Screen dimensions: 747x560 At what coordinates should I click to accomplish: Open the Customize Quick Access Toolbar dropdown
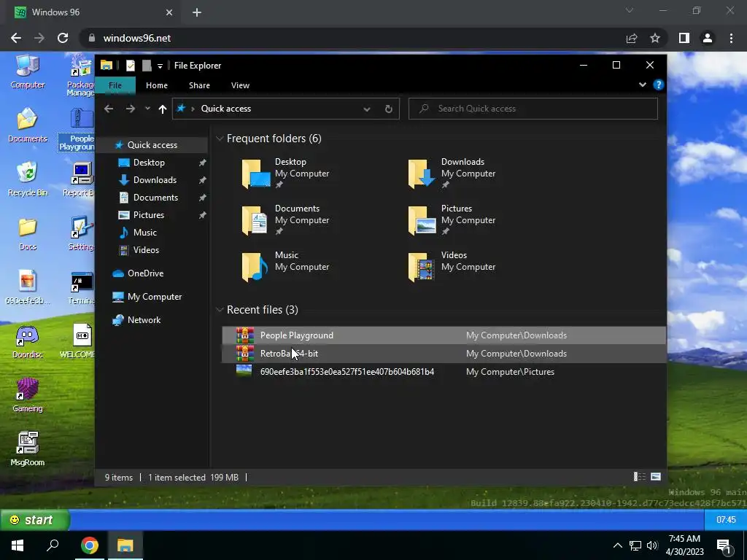(160, 66)
